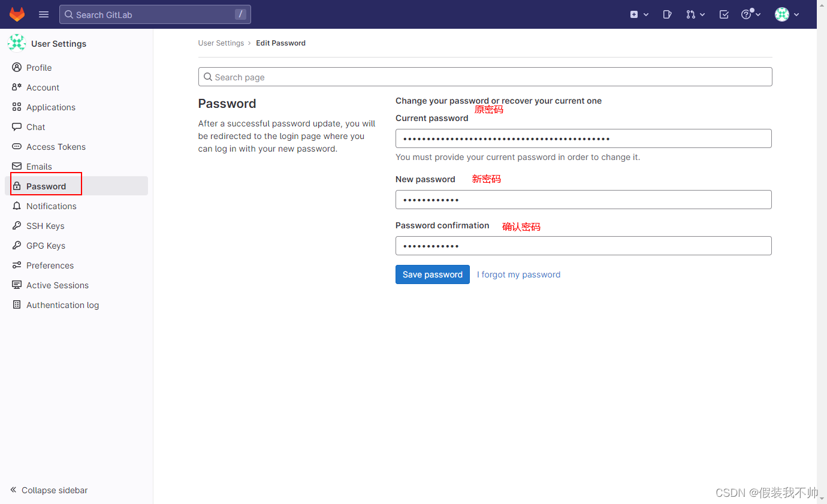The image size is (827, 504).
Task: Open the create new plus icon
Action: click(x=634, y=14)
